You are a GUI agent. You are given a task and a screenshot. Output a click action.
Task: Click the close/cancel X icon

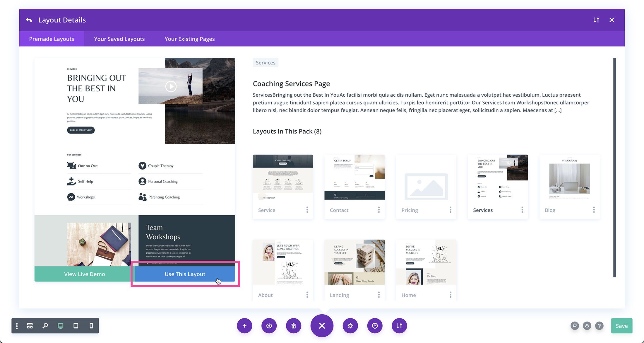[x=612, y=20]
